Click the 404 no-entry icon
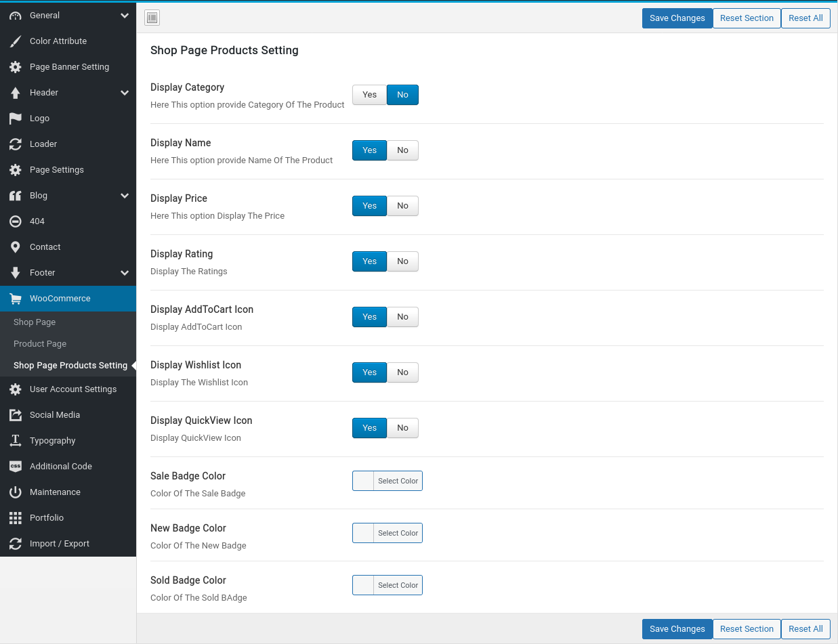 (x=16, y=221)
